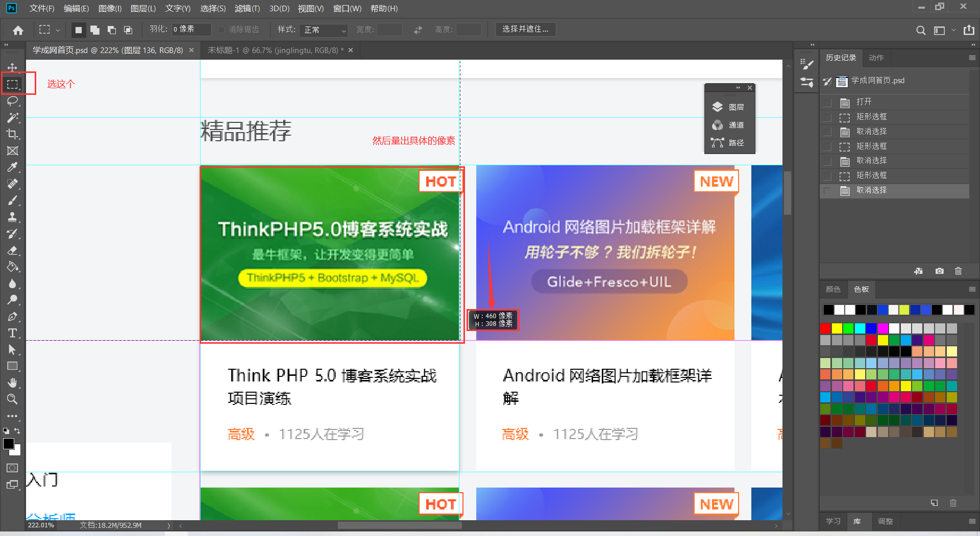Image resolution: width=980 pixels, height=536 pixels.
Task: Select the Brush tool
Action: point(12,200)
